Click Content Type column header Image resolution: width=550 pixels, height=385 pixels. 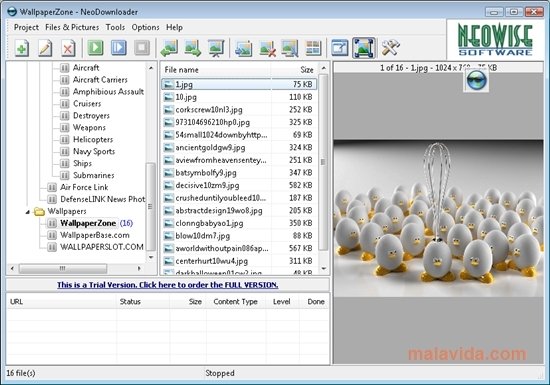(235, 302)
